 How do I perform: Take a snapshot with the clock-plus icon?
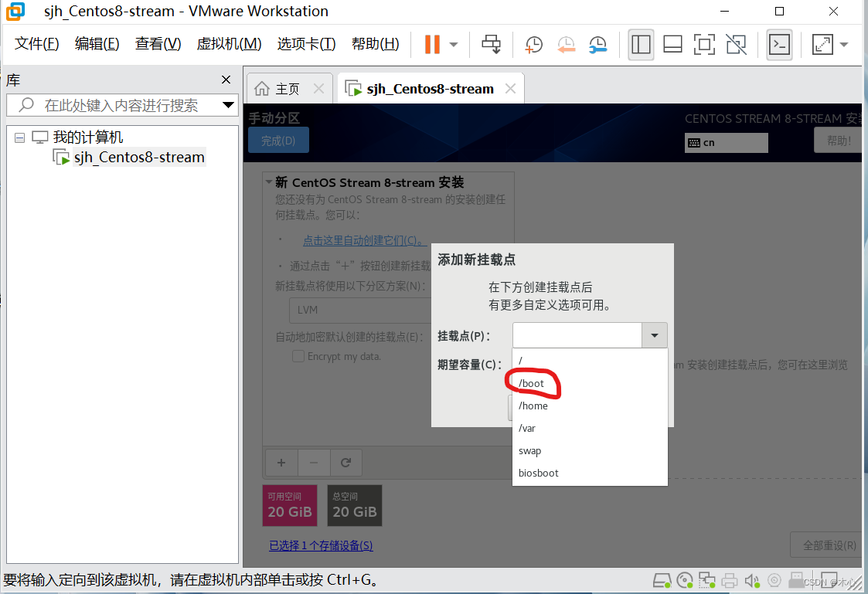[533, 45]
